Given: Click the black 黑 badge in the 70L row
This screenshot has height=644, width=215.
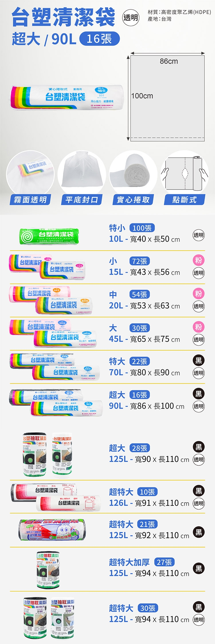Looking at the screenshot, I should [198, 360].
